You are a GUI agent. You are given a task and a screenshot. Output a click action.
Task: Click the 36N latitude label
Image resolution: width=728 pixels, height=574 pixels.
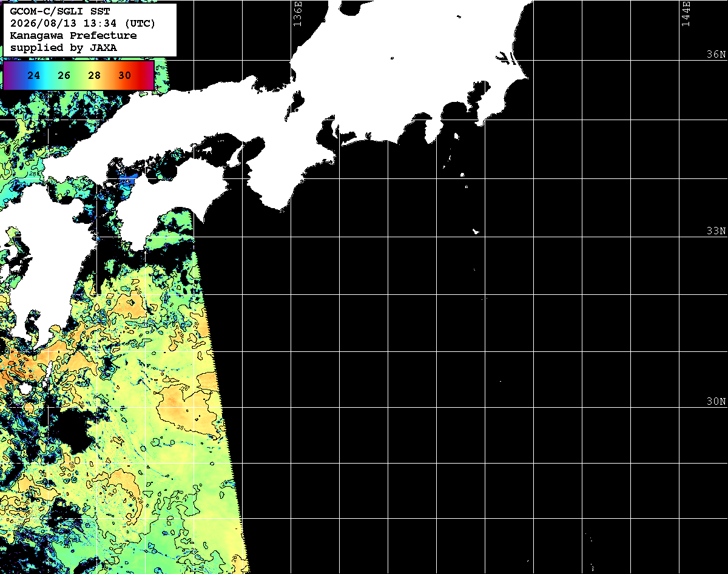(x=716, y=54)
